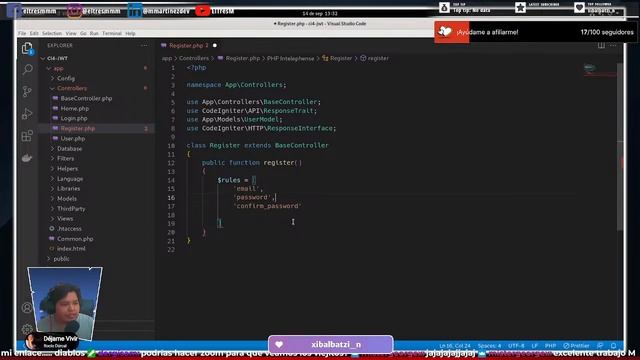Open the Edit menu
The height and width of the screenshot is (360, 640).
tap(34, 33)
